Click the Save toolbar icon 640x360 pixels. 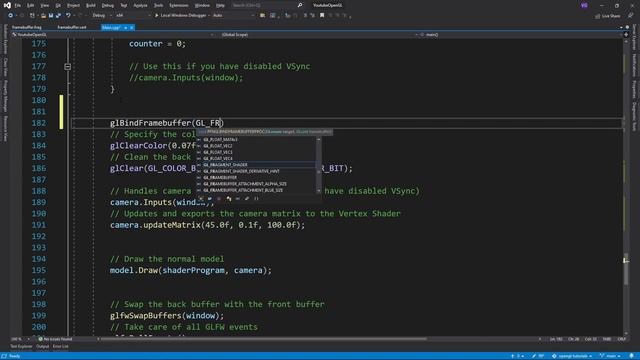point(51,16)
